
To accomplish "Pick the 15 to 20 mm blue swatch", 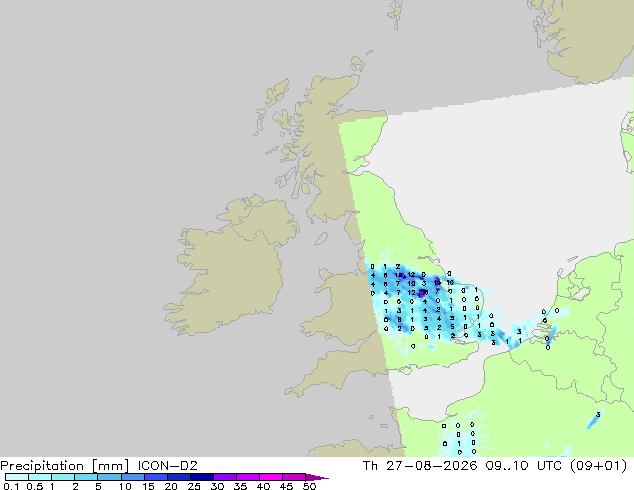I will (156, 477).
